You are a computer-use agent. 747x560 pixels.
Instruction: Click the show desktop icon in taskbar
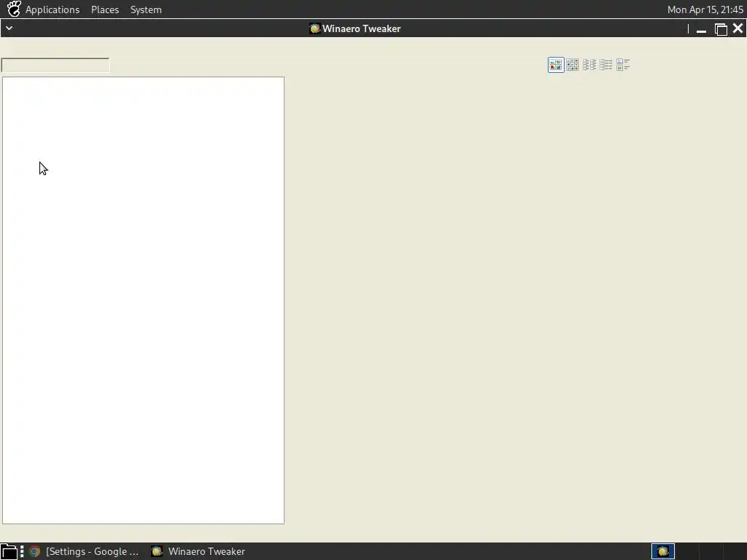pyautogui.click(x=9, y=551)
